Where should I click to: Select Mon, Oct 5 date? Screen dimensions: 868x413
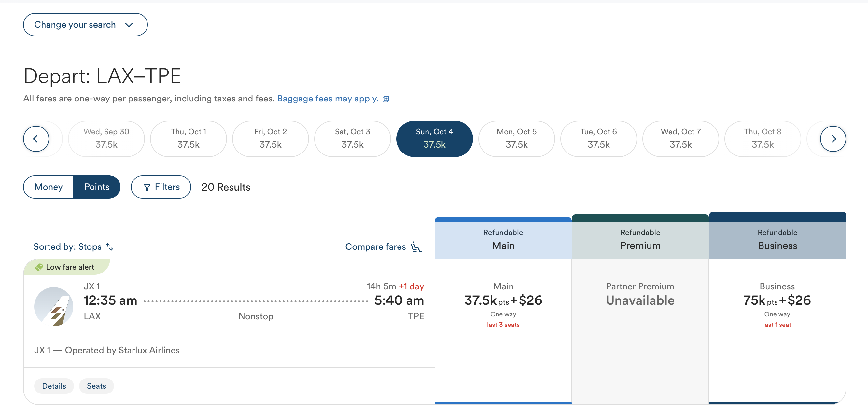[x=517, y=139]
